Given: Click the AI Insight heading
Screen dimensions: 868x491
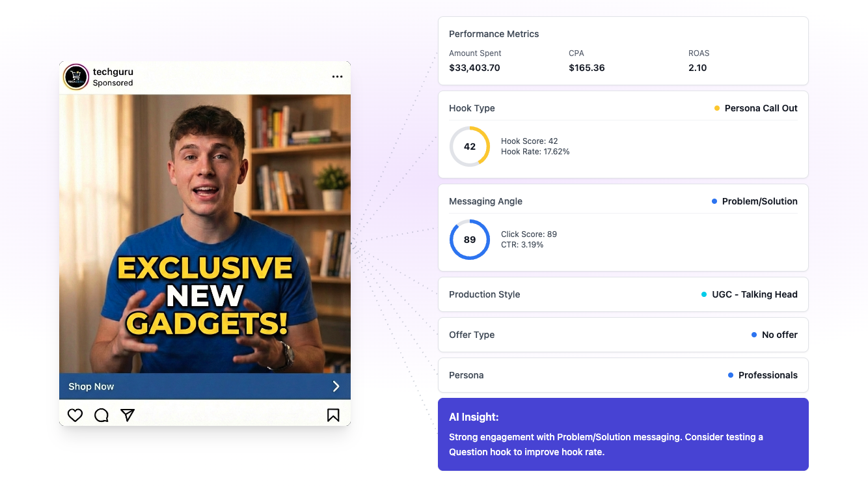Looking at the screenshot, I should (474, 417).
